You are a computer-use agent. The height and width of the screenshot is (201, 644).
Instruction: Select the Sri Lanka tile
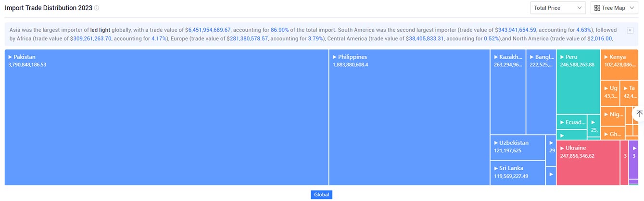pyautogui.click(x=517, y=172)
